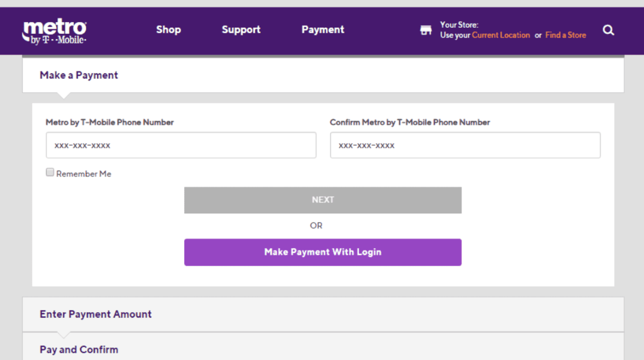Viewport: 644px width, 360px height.
Task: Use your Current Location link
Action: (501, 35)
